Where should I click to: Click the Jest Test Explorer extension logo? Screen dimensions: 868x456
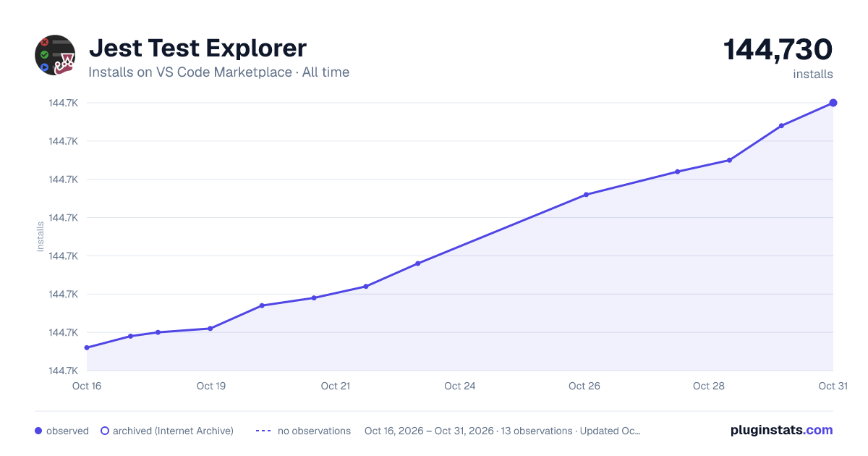pyautogui.click(x=55, y=55)
